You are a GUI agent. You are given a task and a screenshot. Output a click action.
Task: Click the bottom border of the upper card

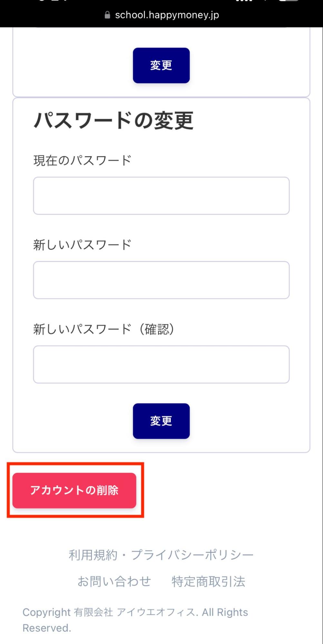pos(161,96)
